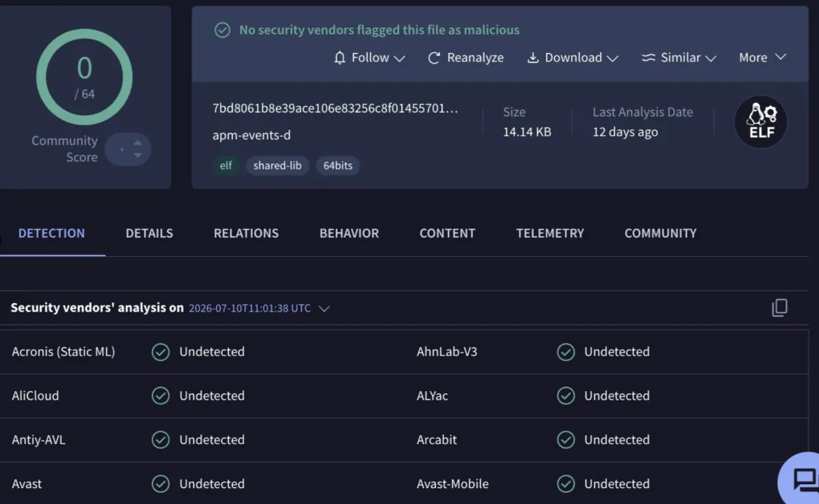
Task: Expand the Download dropdown chevron
Action: [613, 58]
